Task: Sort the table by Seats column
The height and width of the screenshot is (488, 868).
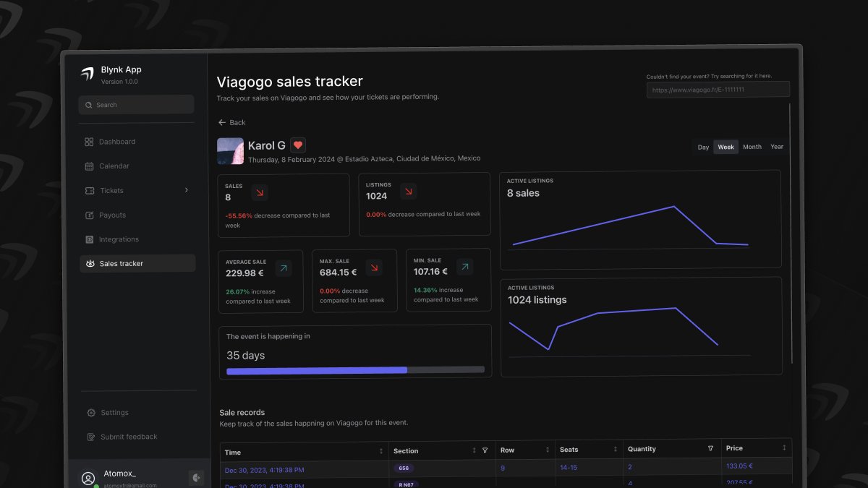Action: 616,449
